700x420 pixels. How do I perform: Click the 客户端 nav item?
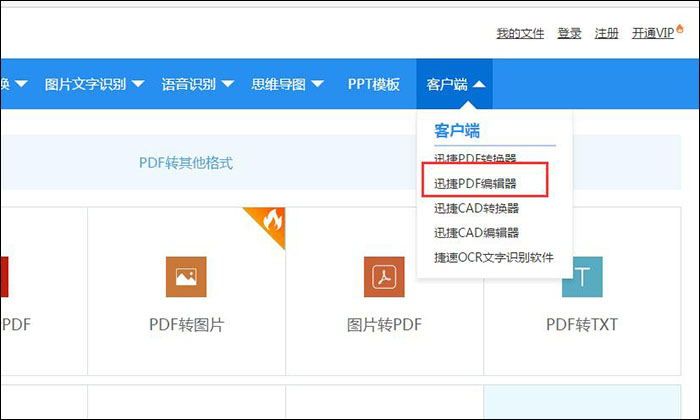pos(454,83)
